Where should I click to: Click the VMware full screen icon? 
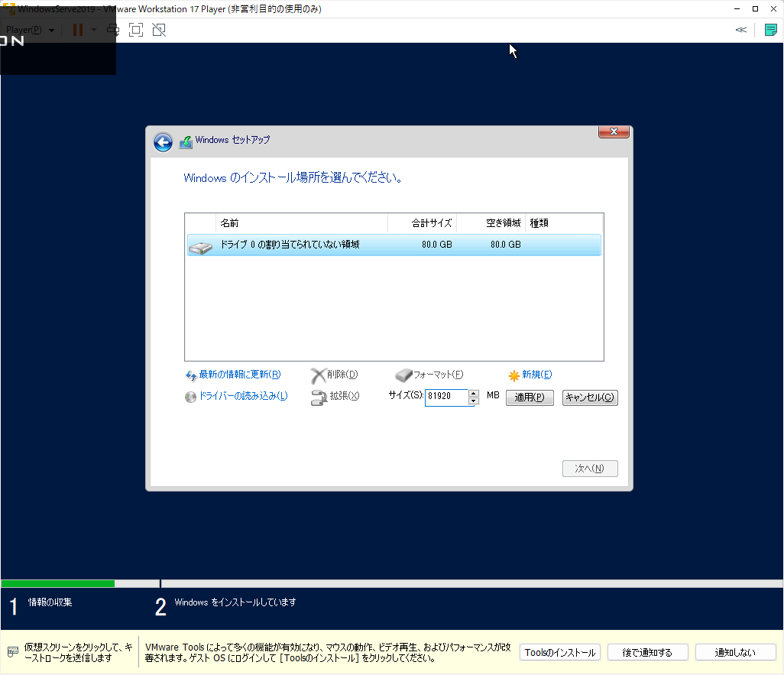[135, 30]
